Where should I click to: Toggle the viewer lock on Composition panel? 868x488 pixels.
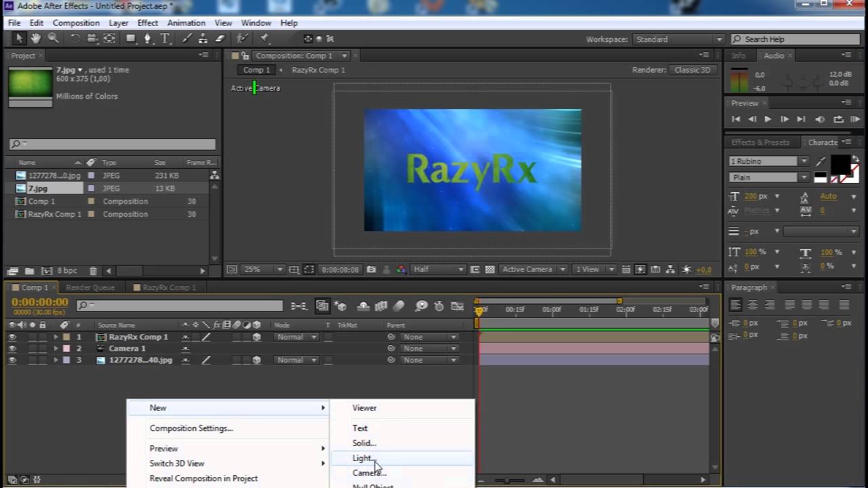pos(245,56)
